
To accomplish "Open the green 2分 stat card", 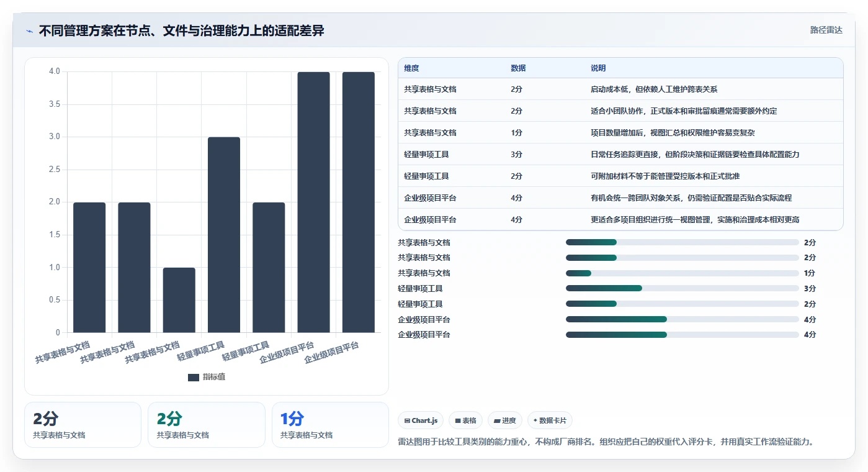I will (207, 425).
